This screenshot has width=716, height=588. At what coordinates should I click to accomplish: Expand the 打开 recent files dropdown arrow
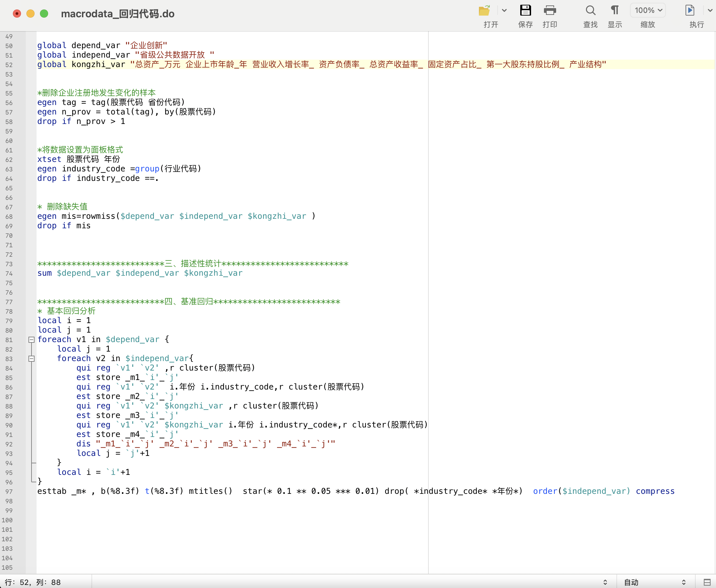point(504,10)
